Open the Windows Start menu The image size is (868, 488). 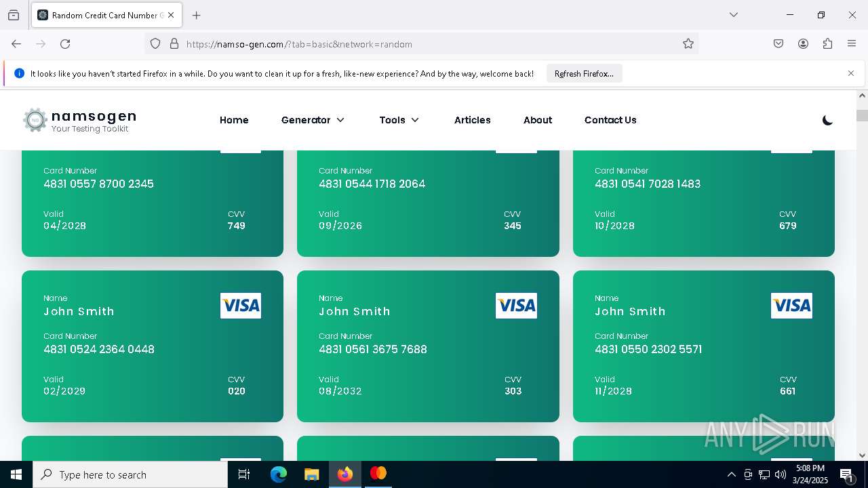[16, 474]
